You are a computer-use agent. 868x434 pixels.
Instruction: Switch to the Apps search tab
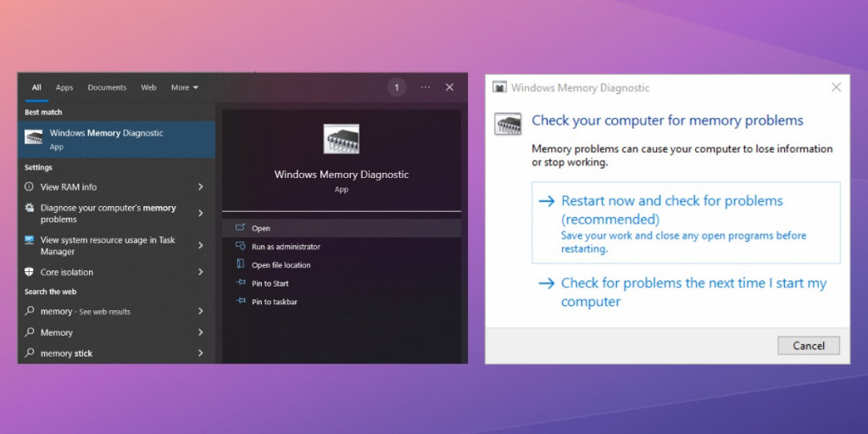64,87
